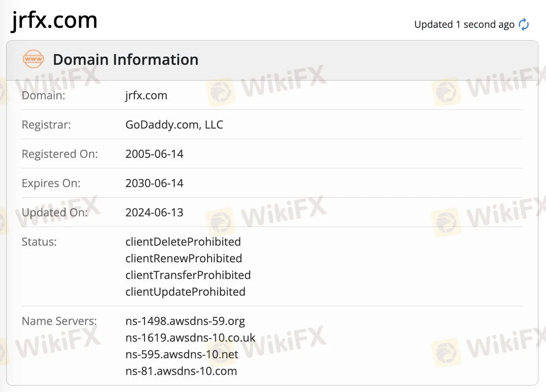The height and width of the screenshot is (392, 546).
Task: Click the Domain Information heading
Action: 125,60
